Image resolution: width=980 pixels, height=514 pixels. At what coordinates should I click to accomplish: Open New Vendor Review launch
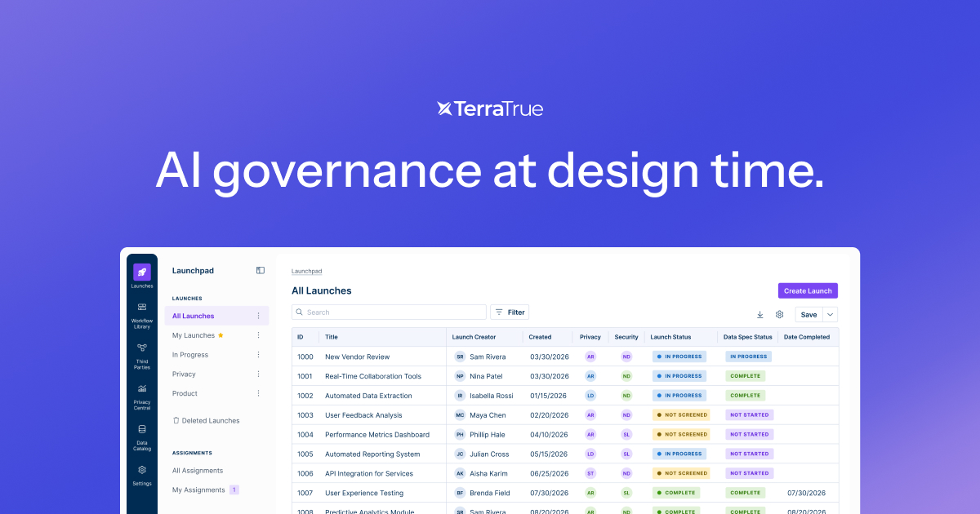[x=357, y=357]
